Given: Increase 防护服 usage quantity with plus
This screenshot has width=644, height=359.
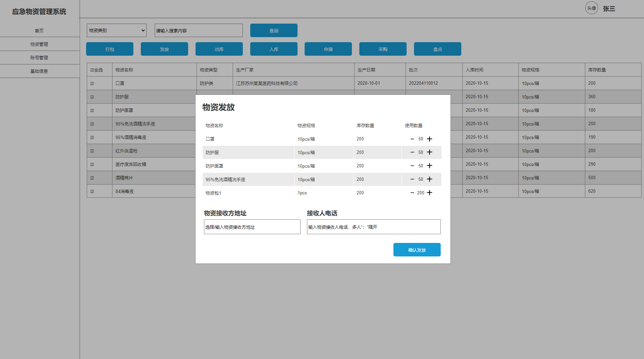Looking at the screenshot, I should coord(430,152).
